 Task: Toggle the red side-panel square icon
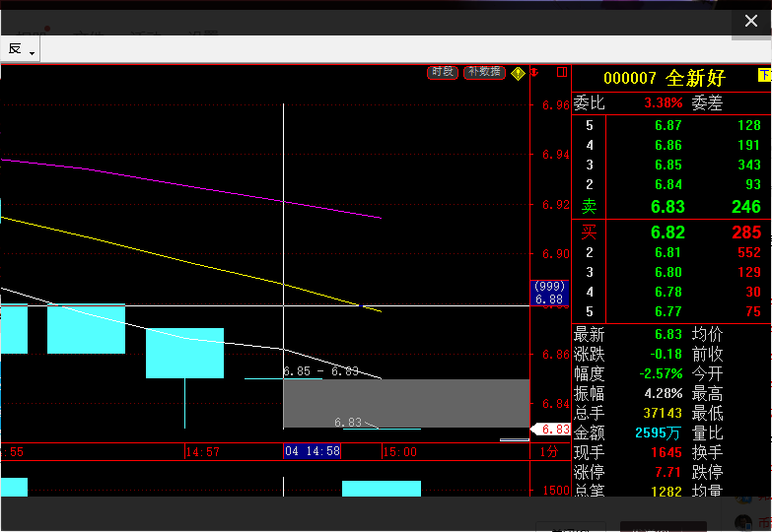tap(562, 72)
